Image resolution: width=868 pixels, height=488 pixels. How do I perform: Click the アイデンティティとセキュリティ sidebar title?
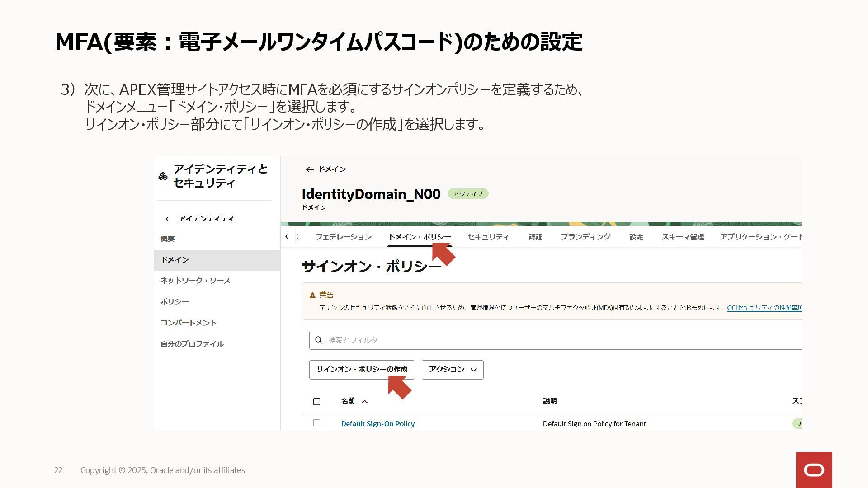[x=221, y=176]
